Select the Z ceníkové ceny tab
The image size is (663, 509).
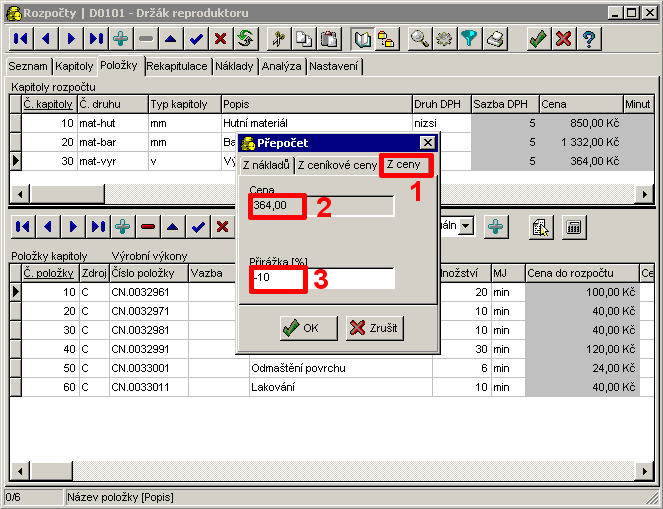pyautogui.click(x=337, y=165)
